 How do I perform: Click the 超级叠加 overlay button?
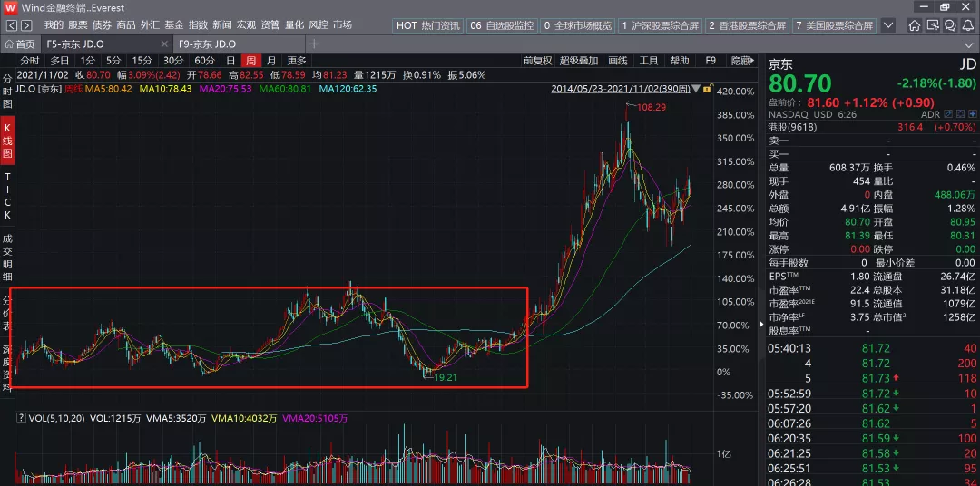point(579,61)
